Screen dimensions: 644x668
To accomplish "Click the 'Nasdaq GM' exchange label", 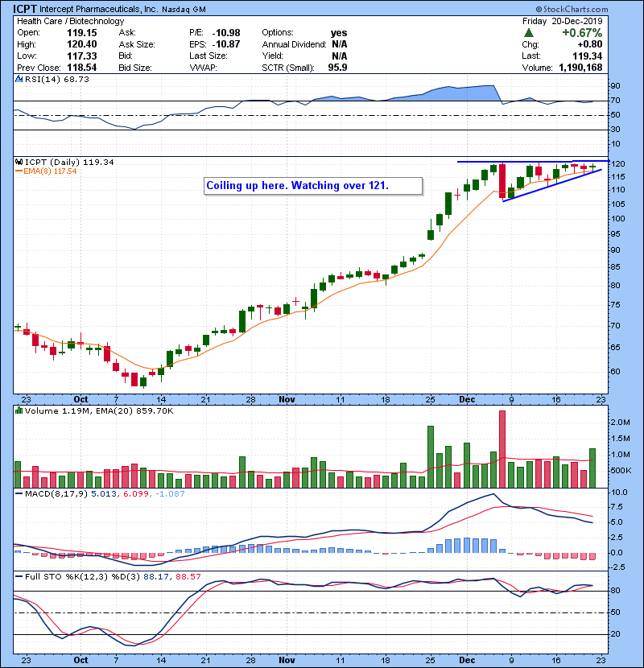I will coord(184,10).
